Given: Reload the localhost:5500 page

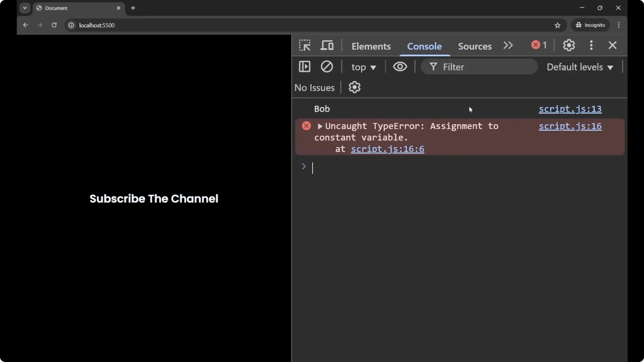Looking at the screenshot, I should click(x=54, y=25).
